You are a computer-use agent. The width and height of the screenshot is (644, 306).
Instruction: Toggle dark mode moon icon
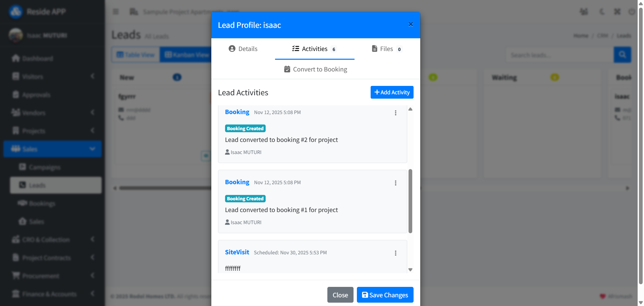(602, 12)
